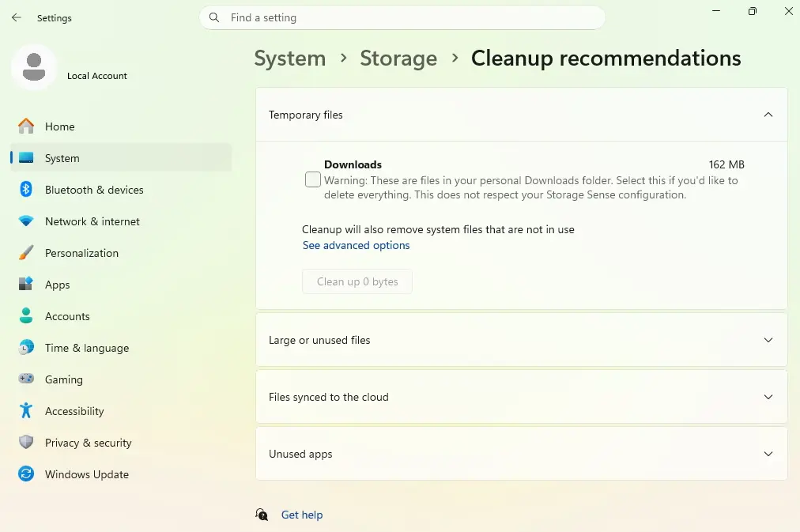
Task: Go to Storage breadcrumb
Action: [398, 58]
